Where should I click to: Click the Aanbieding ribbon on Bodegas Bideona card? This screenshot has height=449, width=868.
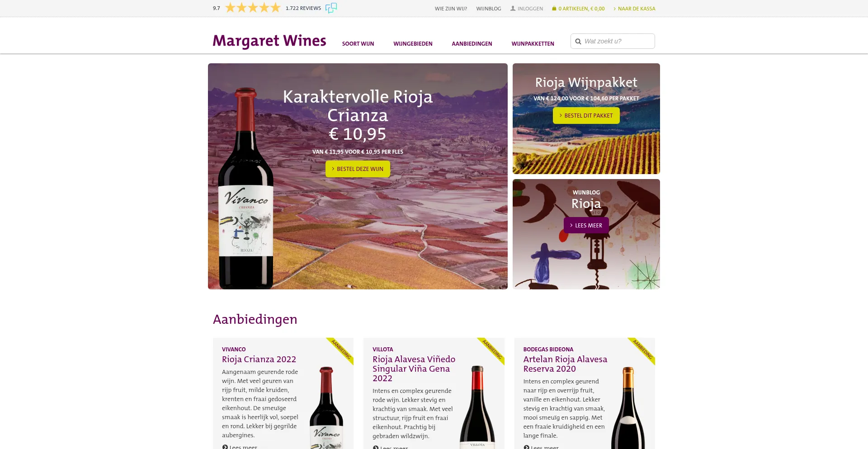(642, 350)
